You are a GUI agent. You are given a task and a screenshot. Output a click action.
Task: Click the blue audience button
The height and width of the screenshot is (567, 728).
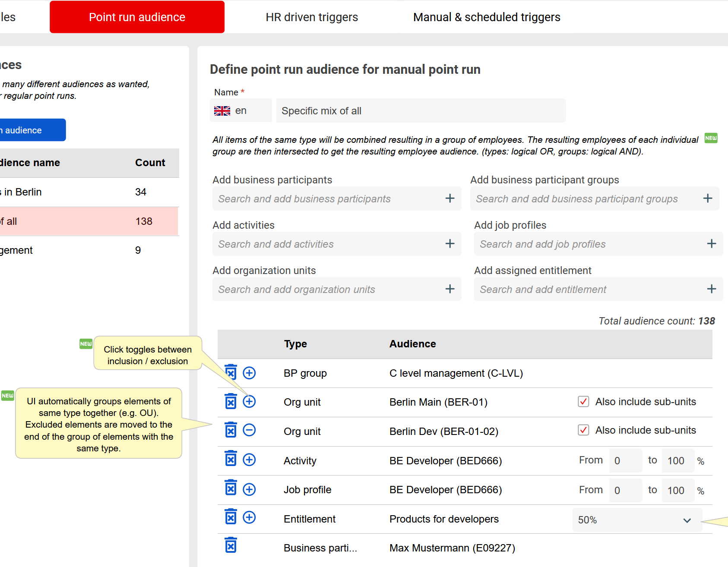[30, 130]
